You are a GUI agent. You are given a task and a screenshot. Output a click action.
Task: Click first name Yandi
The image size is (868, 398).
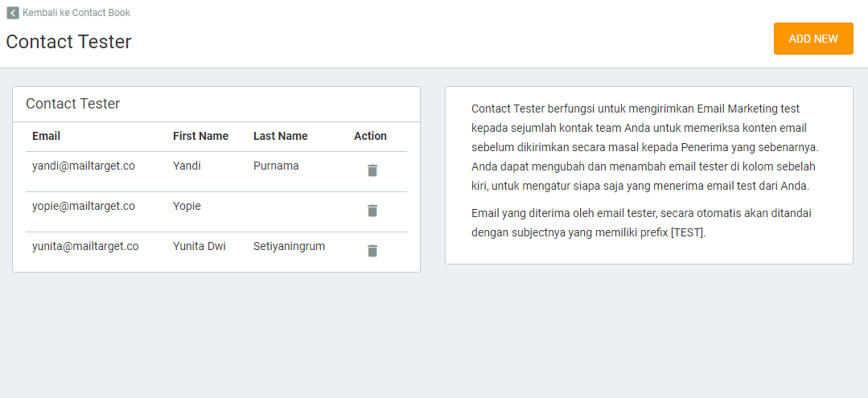click(187, 166)
